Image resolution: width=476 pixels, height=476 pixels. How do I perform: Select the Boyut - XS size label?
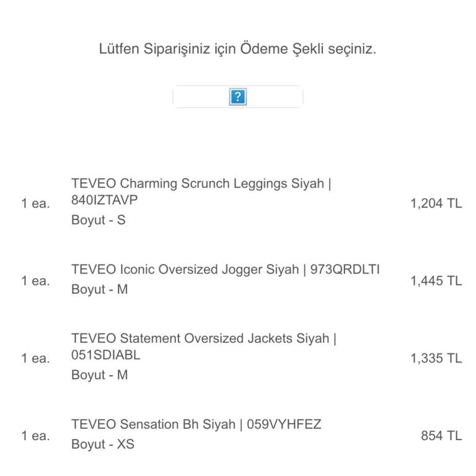tap(102, 444)
